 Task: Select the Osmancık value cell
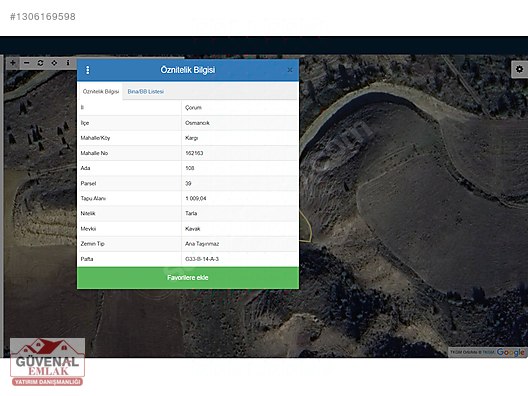[240, 123]
